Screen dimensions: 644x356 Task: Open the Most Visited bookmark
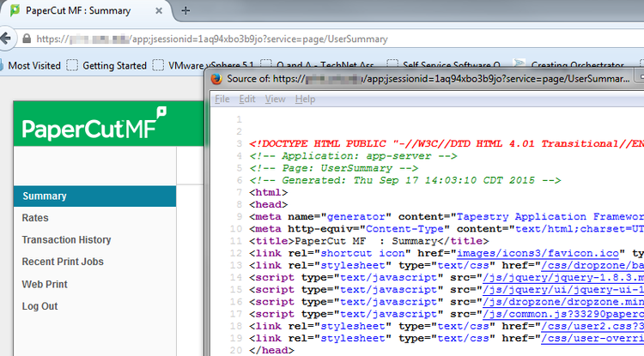tap(31, 65)
